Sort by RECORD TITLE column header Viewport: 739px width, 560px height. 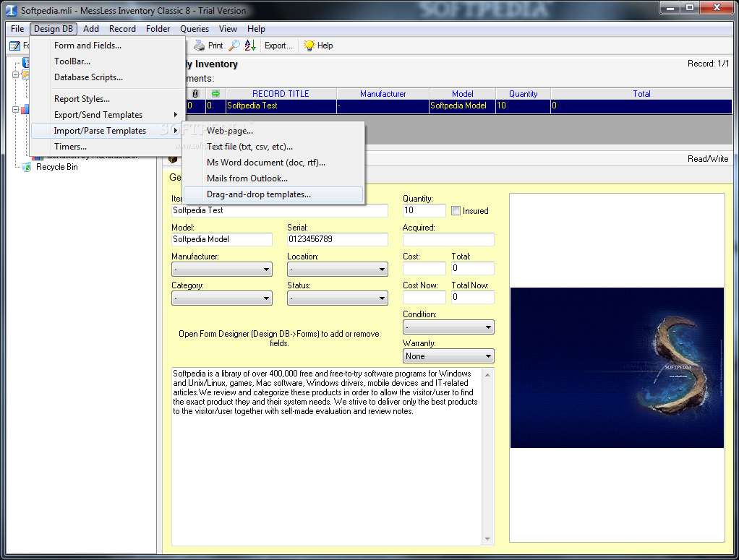pyautogui.click(x=281, y=94)
